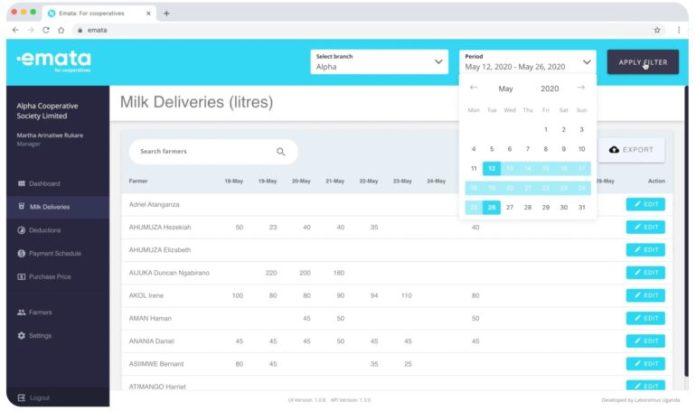Screen dimensions: 696x411
Task: Open Payment Schedule in sidebar
Action: (x=55, y=253)
